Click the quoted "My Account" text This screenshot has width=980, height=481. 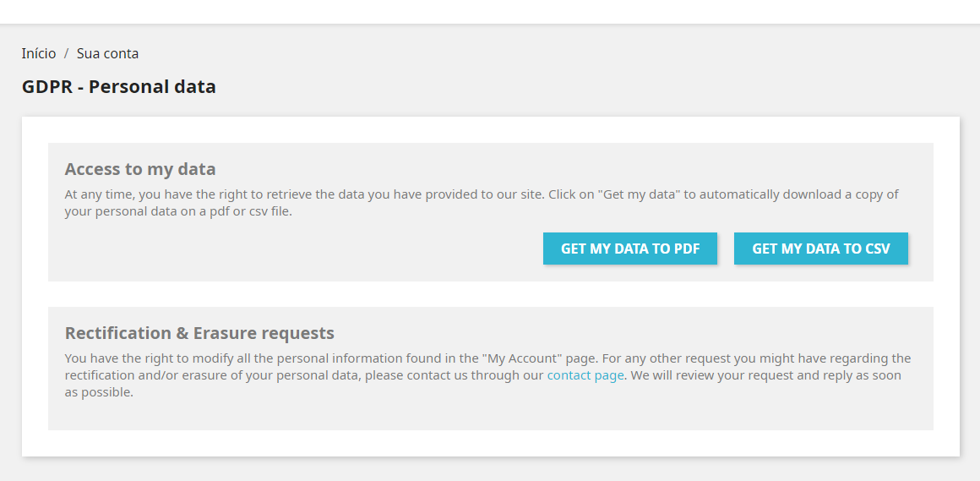pos(521,358)
